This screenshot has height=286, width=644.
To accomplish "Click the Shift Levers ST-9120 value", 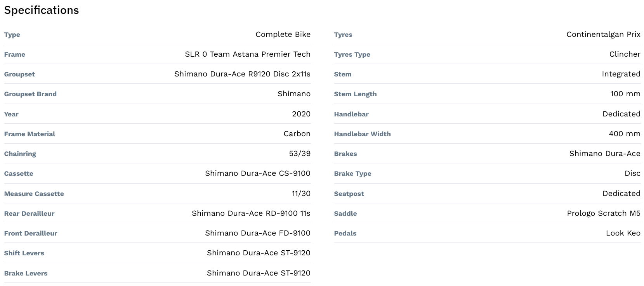I will pyautogui.click(x=259, y=253).
